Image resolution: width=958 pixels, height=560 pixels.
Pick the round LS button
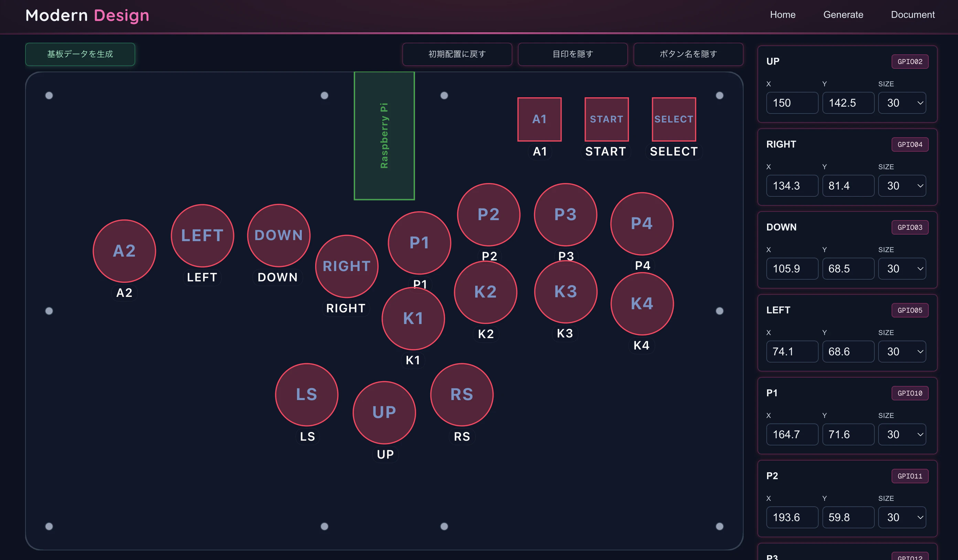[x=306, y=394]
